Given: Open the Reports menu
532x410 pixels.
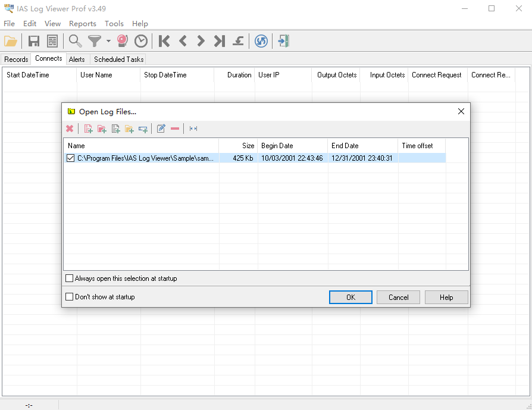Looking at the screenshot, I should [82, 24].
